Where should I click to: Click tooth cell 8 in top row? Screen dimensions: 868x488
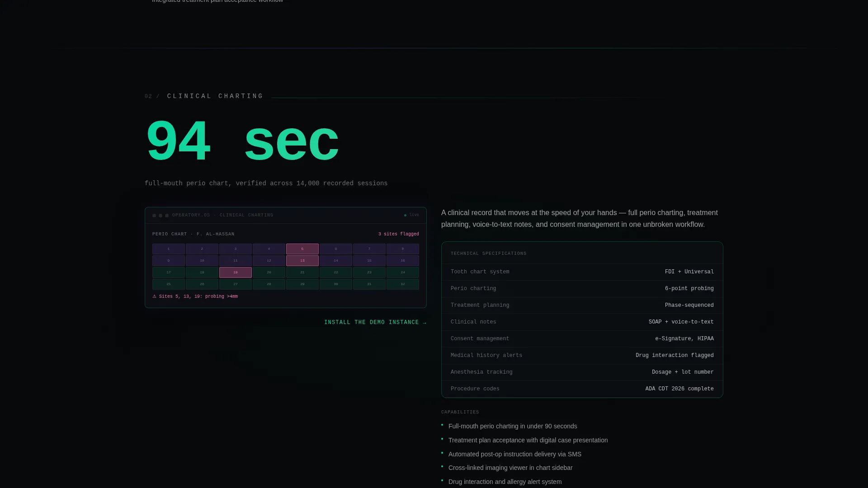pos(403,249)
